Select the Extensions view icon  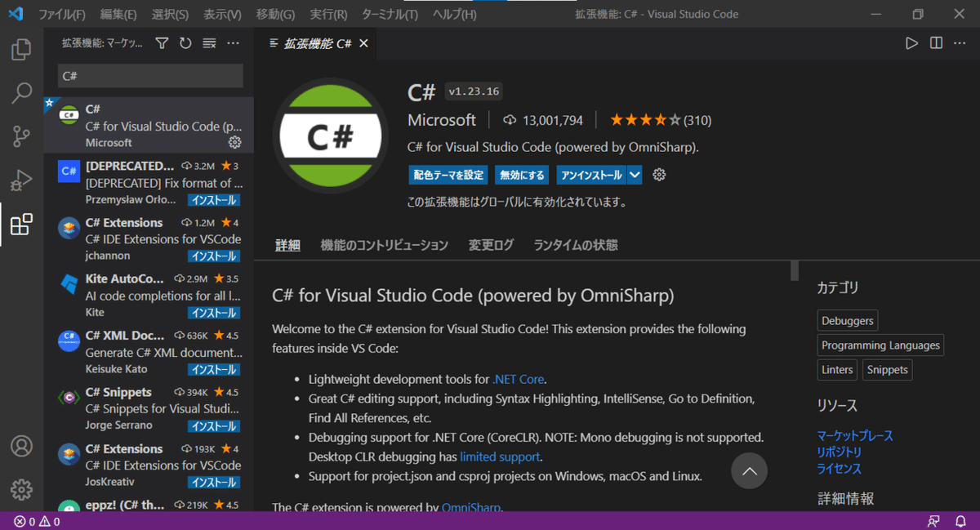coord(21,224)
